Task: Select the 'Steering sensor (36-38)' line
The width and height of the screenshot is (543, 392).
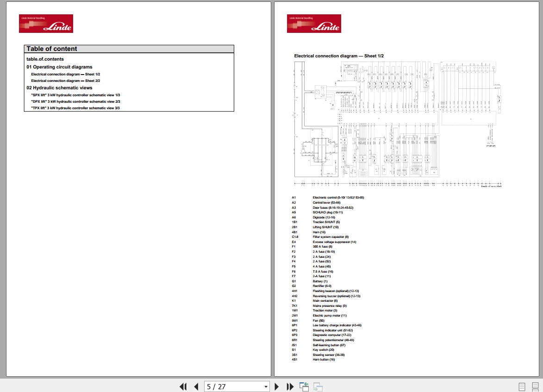Action: pyautogui.click(x=329, y=355)
